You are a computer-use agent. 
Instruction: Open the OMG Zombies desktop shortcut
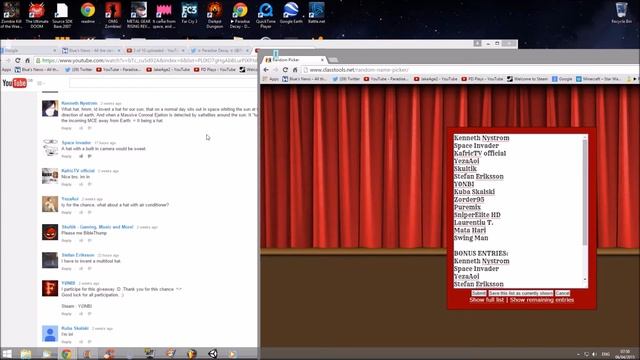click(x=113, y=15)
